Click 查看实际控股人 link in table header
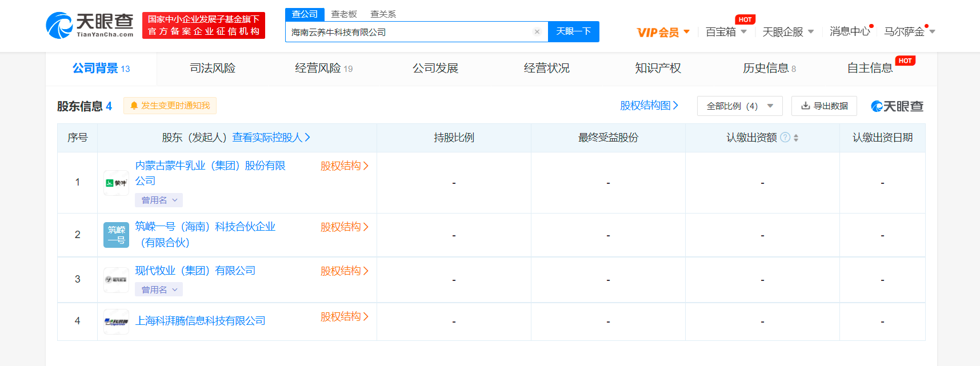 click(271, 138)
